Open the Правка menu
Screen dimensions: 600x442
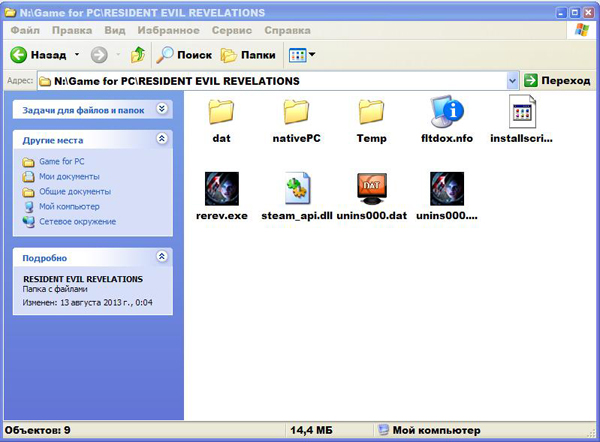[x=72, y=30]
